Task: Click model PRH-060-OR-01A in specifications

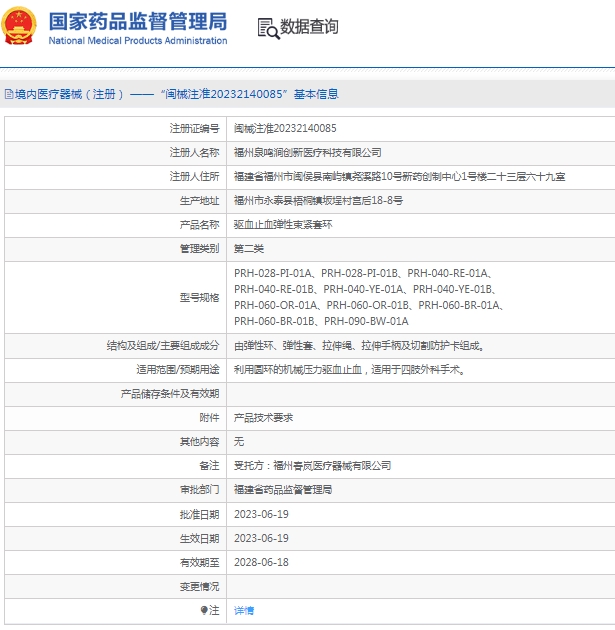Action: (276, 305)
